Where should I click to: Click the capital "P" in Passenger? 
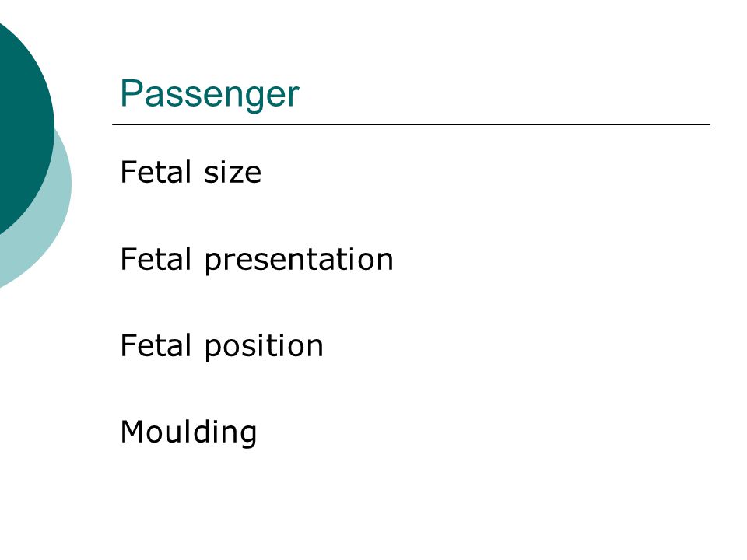132,93
